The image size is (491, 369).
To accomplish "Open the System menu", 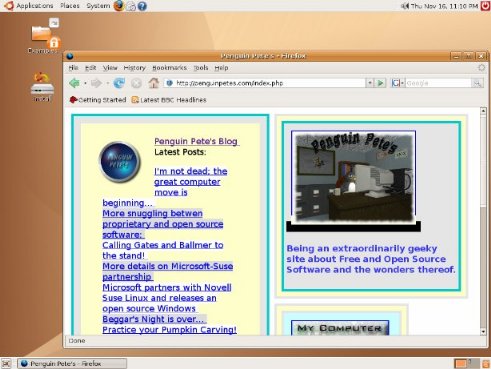I will coord(98,6).
